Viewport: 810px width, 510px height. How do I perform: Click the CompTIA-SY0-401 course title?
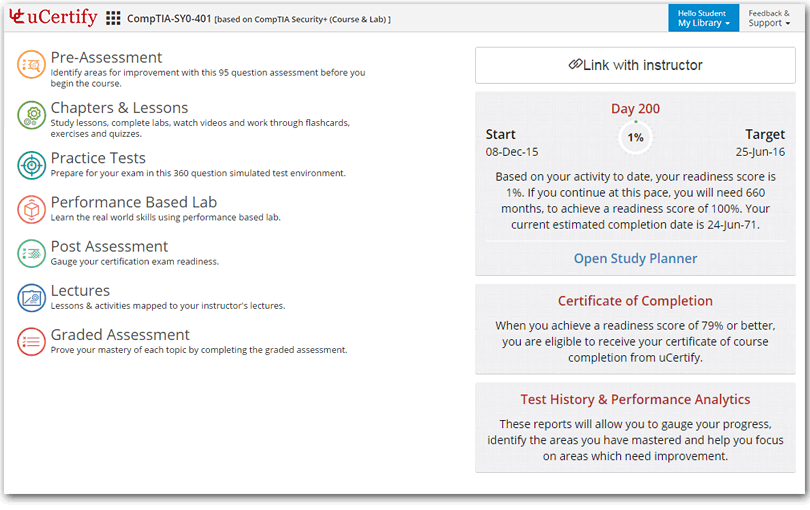[169, 19]
